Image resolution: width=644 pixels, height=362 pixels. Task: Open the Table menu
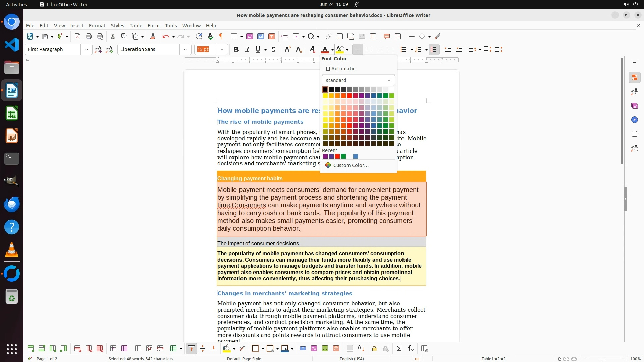[136, 26]
